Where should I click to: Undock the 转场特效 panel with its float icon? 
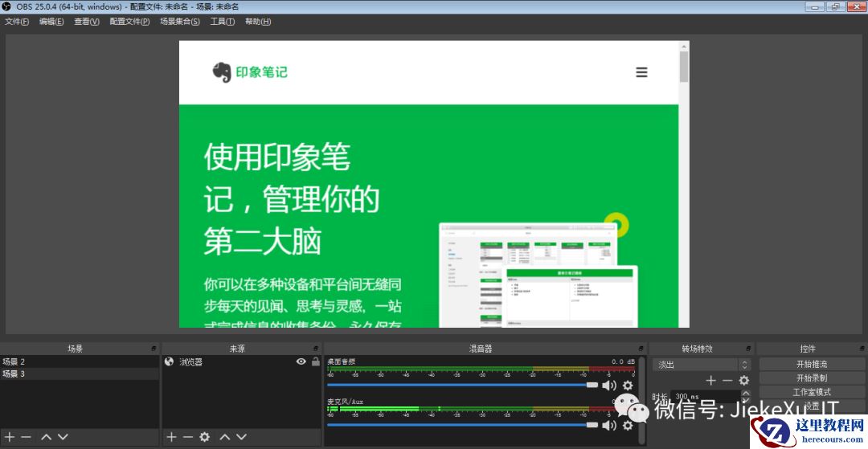coord(748,349)
